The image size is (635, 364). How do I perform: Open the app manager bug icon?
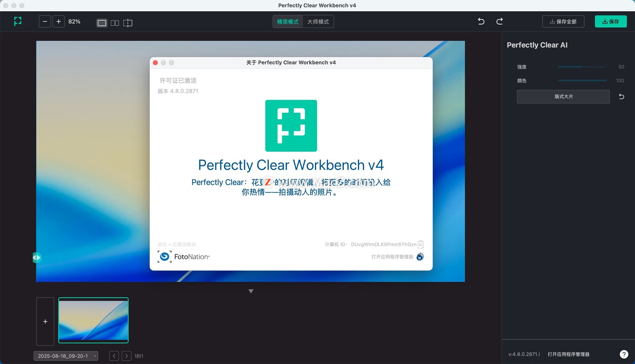(x=420, y=257)
